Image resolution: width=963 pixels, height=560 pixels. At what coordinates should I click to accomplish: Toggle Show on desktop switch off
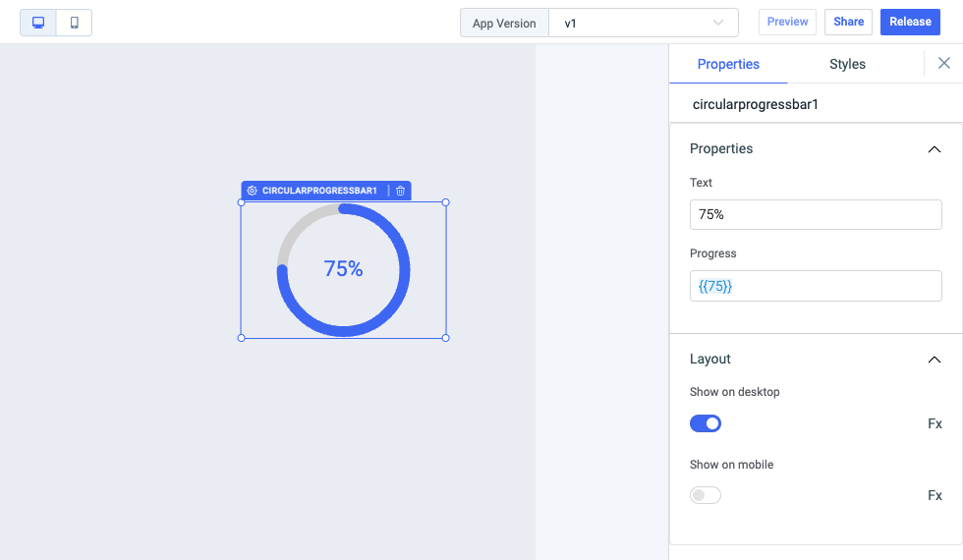coord(706,423)
